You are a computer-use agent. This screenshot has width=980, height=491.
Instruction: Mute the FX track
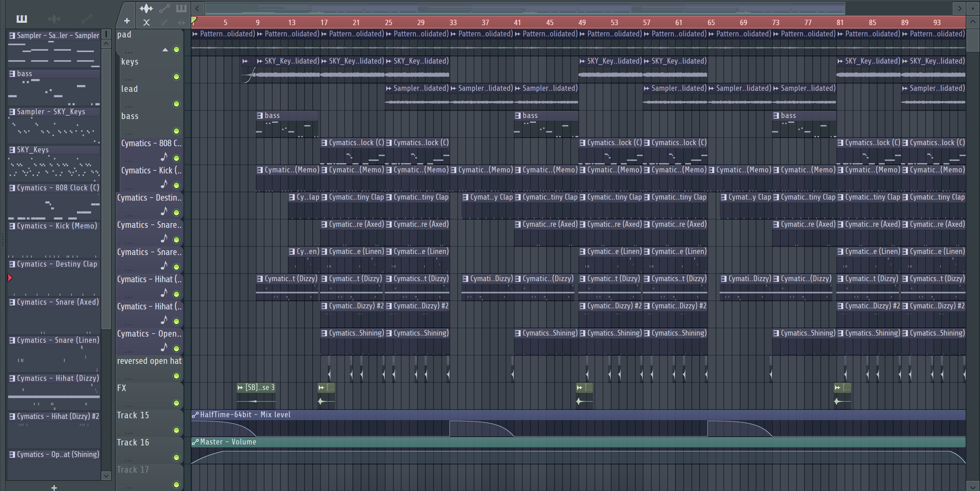(176, 403)
